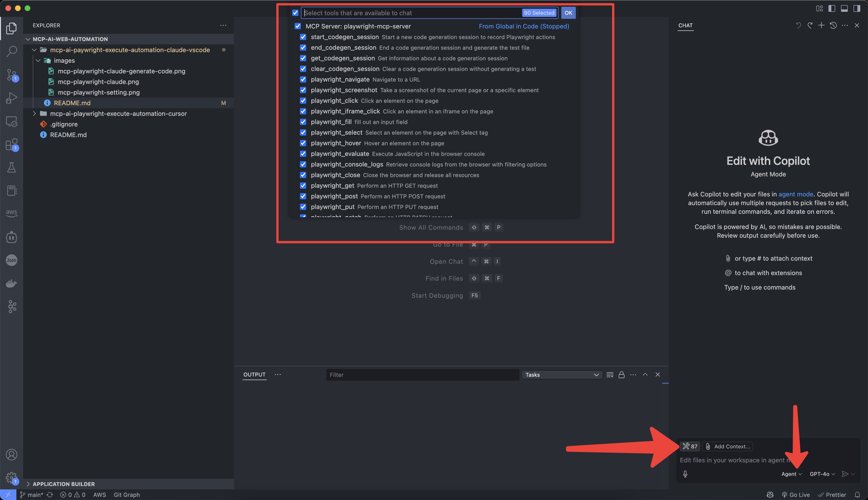The height and width of the screenshot is (500, 868).
Task: Open the Docker whale icon
Action: click(x=11, y=283)
